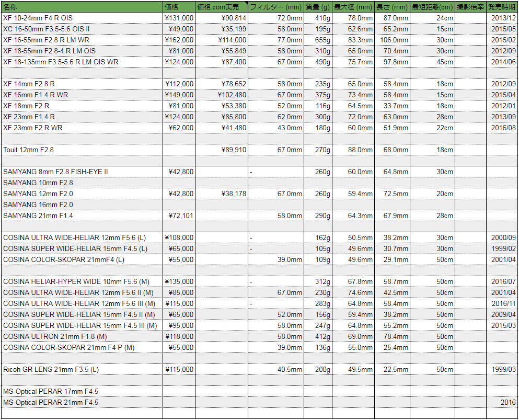Select the 名称 column header
Viewport: 519px width, 420px height.
[x=82, y=7]
